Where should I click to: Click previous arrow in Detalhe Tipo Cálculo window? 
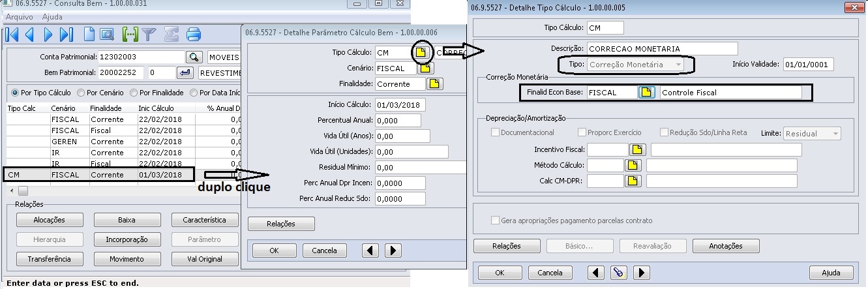[x=596, y=273]
